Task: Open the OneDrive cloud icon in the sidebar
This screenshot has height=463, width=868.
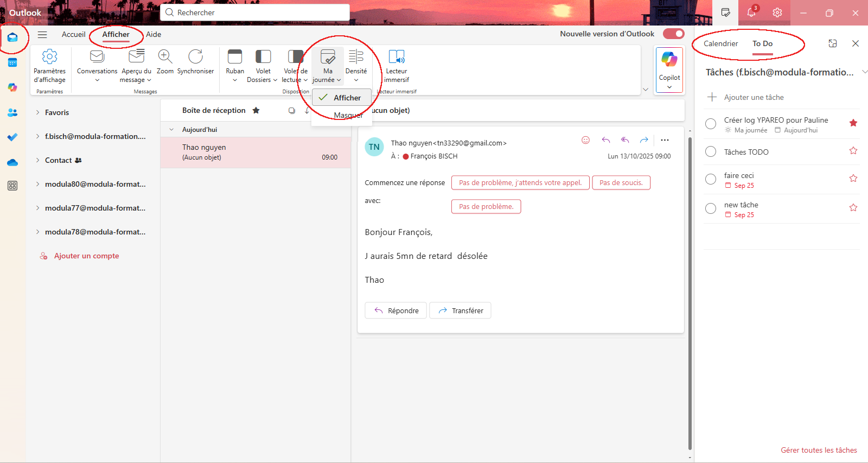Action: tap(12, 162)
